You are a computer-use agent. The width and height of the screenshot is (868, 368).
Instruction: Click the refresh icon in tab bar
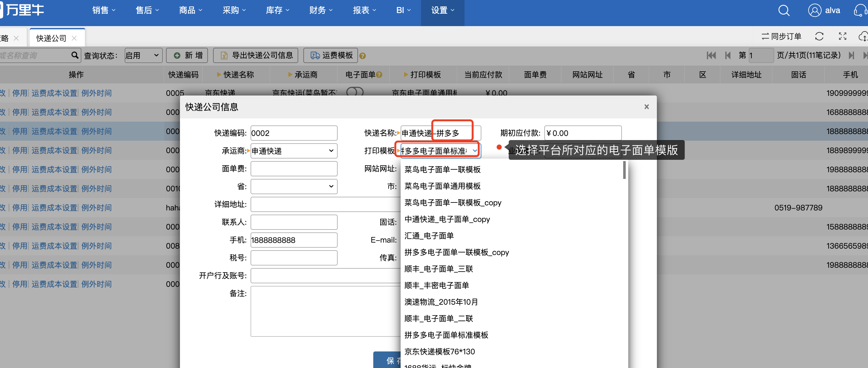[x=819, y=36]
